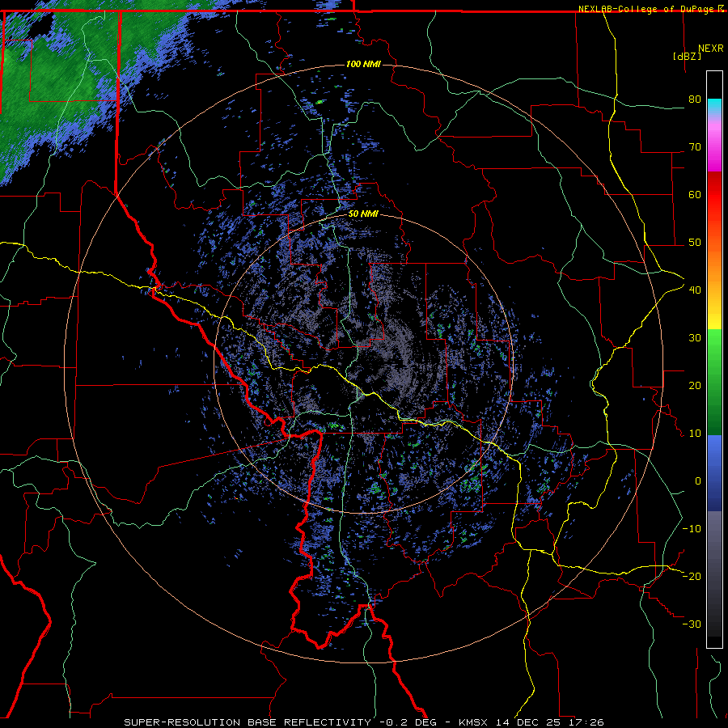The image size is (728, 728).
Task: Click the cyan segment of the color bar
Action: pos(714,106)
